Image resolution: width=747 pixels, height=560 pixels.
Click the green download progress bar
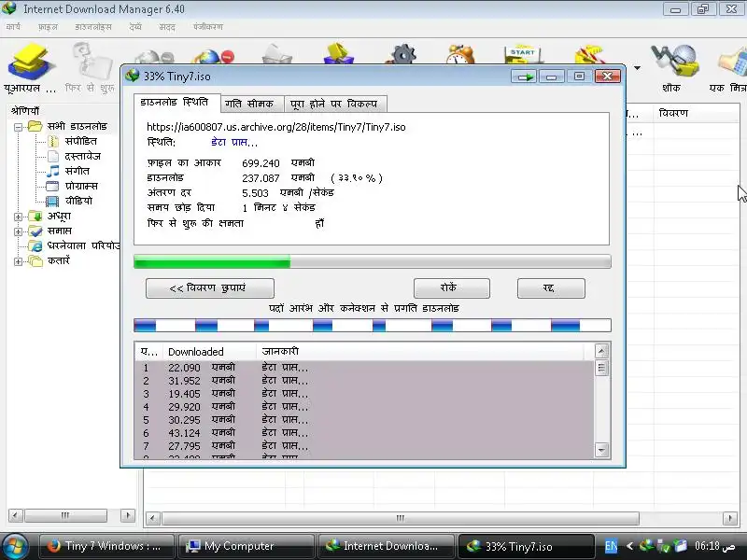pyautogui.click(x=372, y=261)
